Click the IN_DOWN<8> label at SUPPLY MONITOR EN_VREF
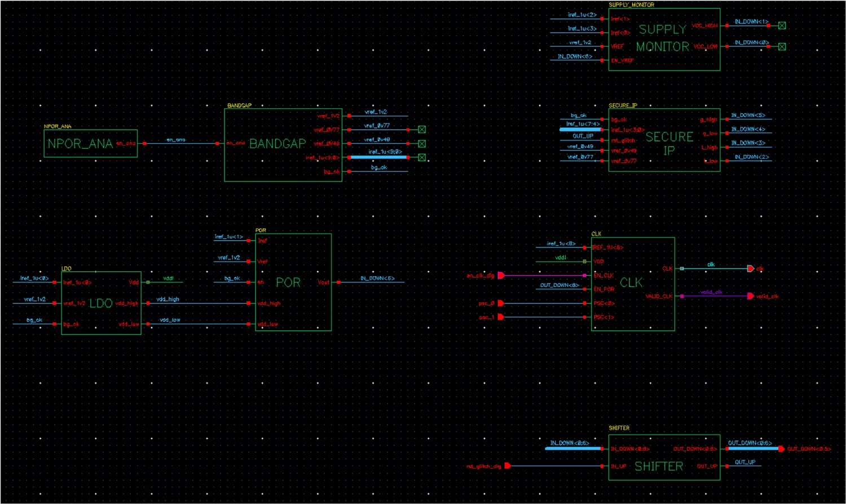Screen dimensions: 846x504 pos(575,56)
